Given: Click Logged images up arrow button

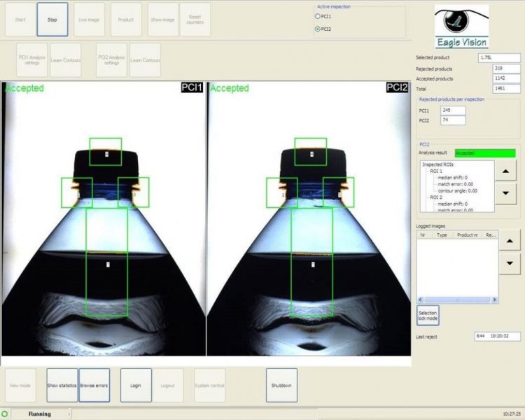Looking at the screenshot, I should (x=510, y=241).
